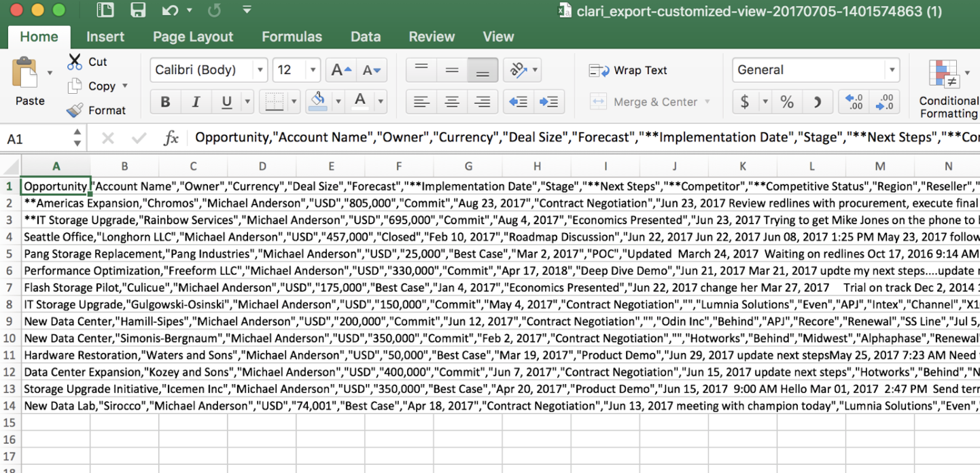
Task: Toggle Underline formatting
Action: 226,102
